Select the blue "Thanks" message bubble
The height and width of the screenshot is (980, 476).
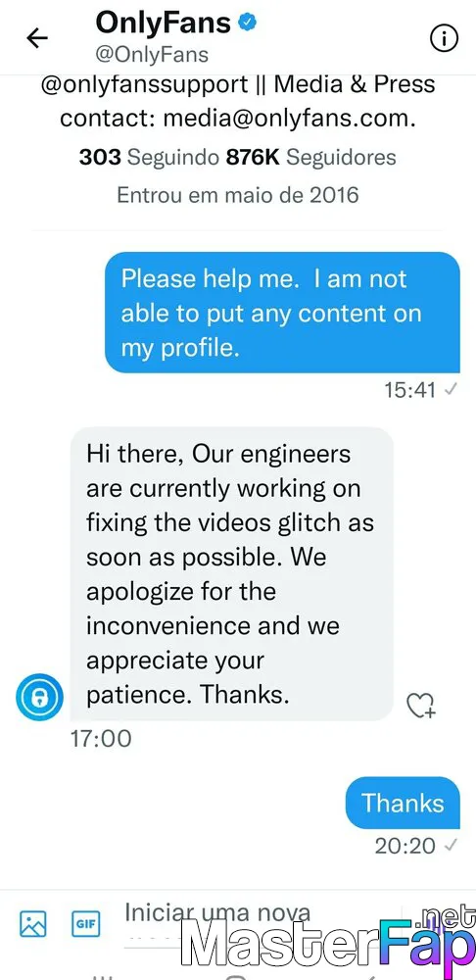403,803
